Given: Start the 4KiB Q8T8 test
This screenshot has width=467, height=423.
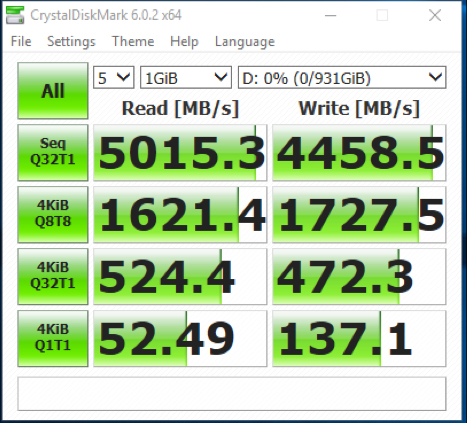Looking at the screenshot, I should (x=53, y=214).
